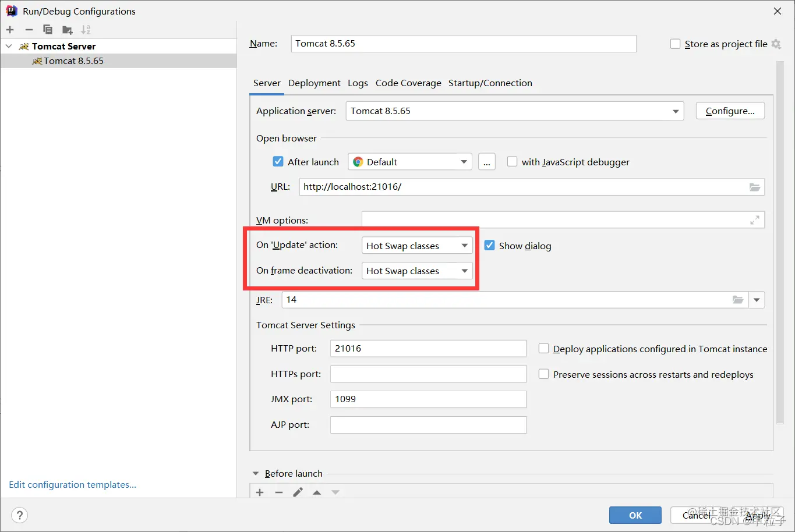Click the empty AJP port field
This screenshot has height=532, width=795.
click(428, 425)
